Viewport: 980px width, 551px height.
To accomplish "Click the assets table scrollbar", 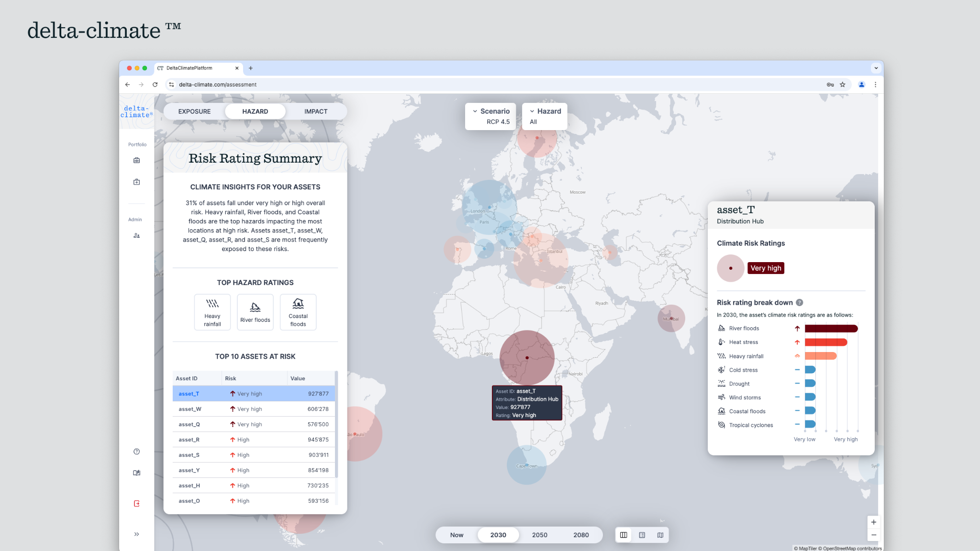I will click(336, 425).
